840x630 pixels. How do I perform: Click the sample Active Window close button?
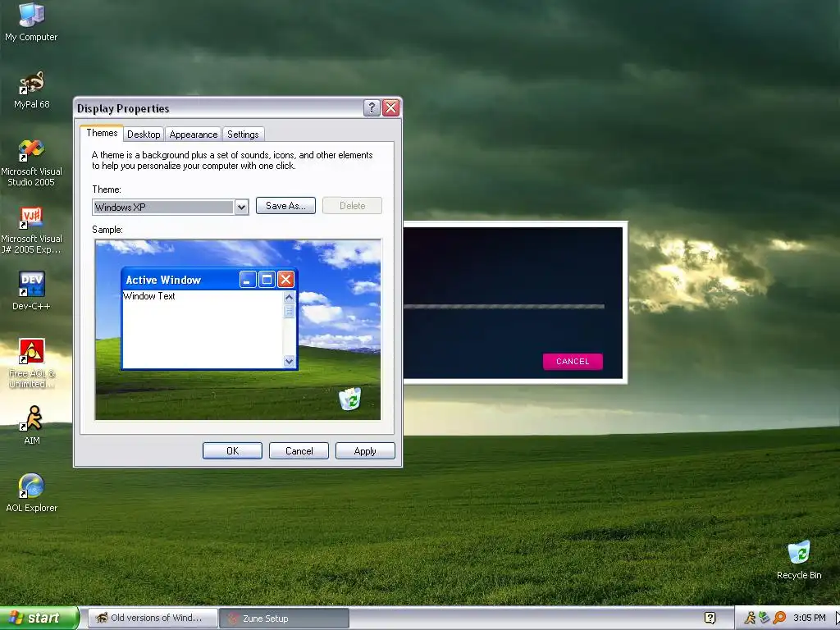(285, 279)
